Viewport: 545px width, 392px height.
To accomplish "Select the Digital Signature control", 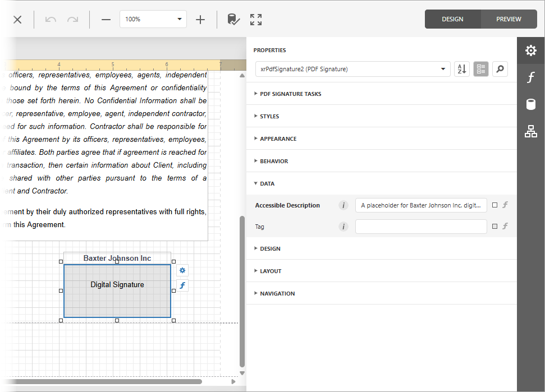I will [117, 291].
